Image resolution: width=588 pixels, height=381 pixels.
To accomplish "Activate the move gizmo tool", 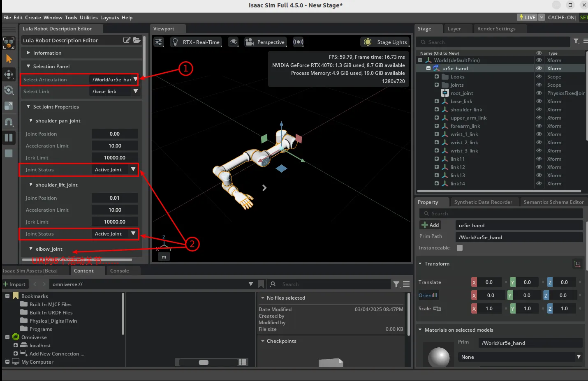I will (x=9, y=74).
